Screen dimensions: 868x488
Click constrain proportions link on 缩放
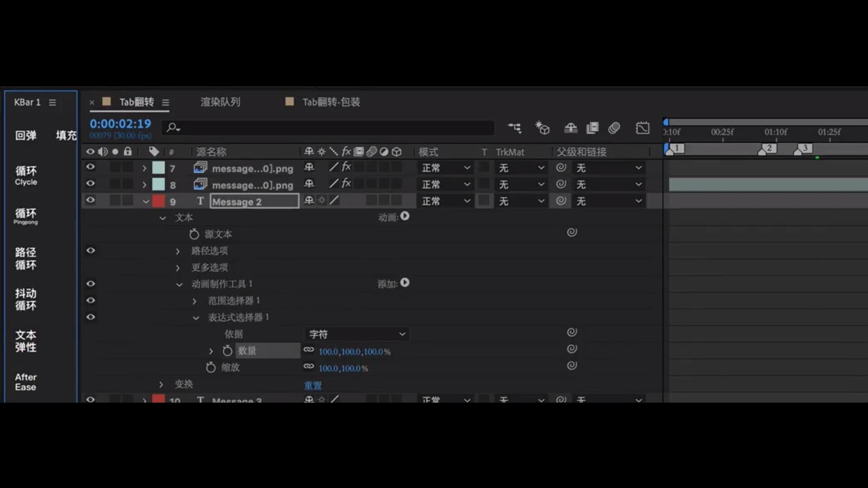pos(309,366)
